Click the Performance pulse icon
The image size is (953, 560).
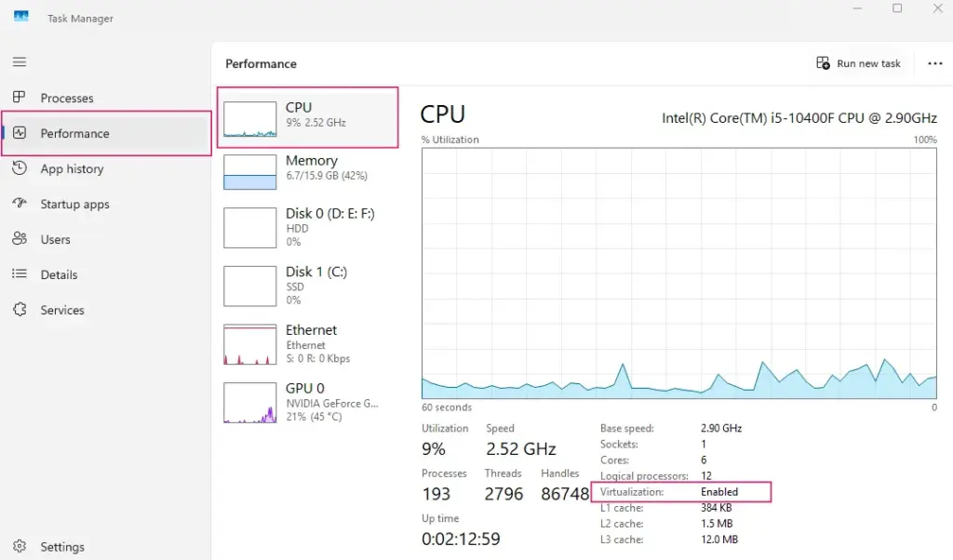tap(20, 133)
